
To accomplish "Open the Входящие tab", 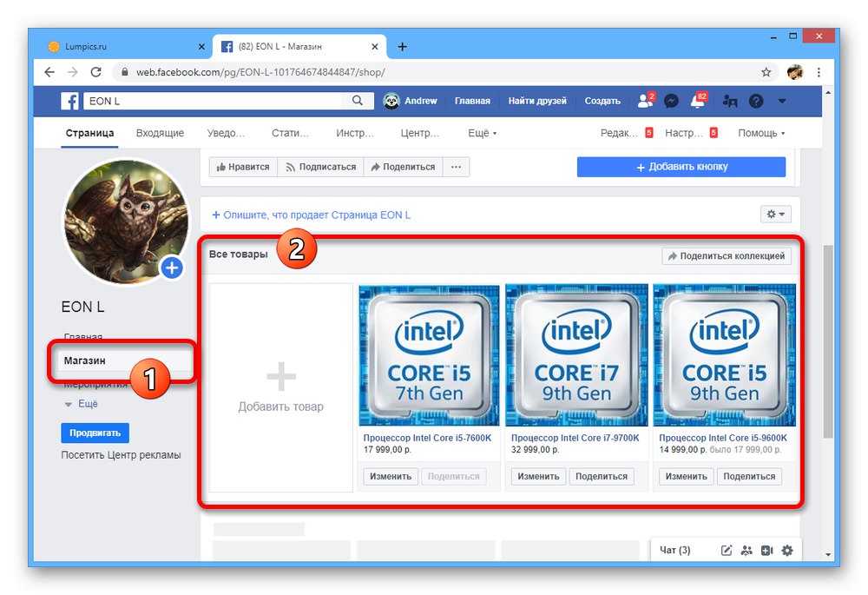I will click(x=160, y=133).
